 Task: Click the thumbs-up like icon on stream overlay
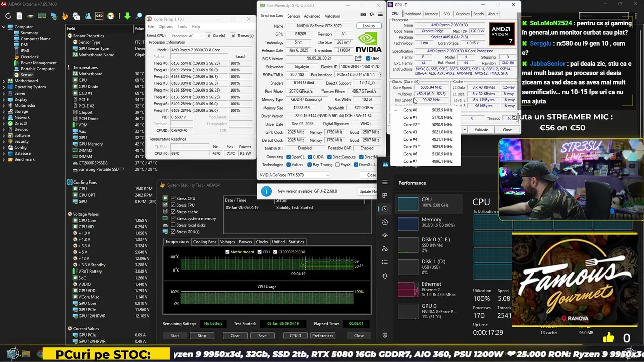(608, 338)
